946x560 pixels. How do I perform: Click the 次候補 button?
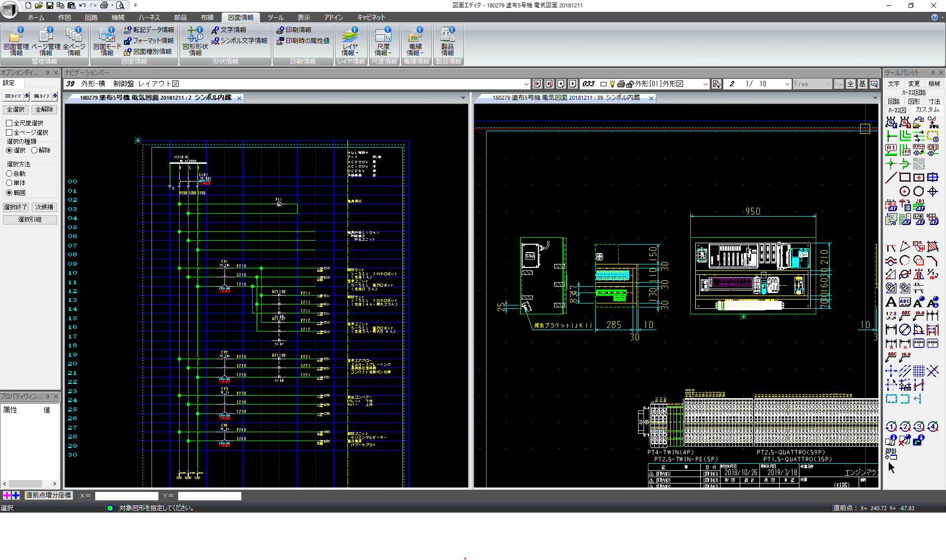click(x=44, y=207)
